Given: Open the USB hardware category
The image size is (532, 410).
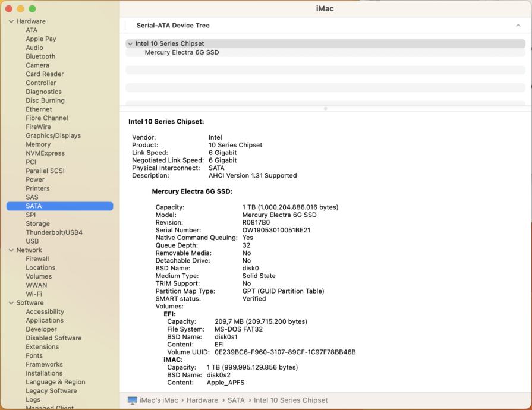Looking at the screenshot, I should pyautogui.click(x=32, y=241).
